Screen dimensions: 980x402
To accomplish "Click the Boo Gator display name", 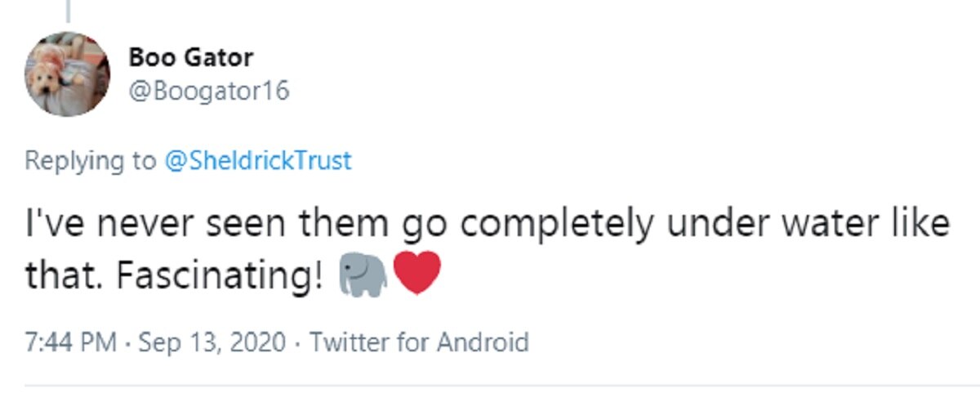I will click(x=190, y=58).
